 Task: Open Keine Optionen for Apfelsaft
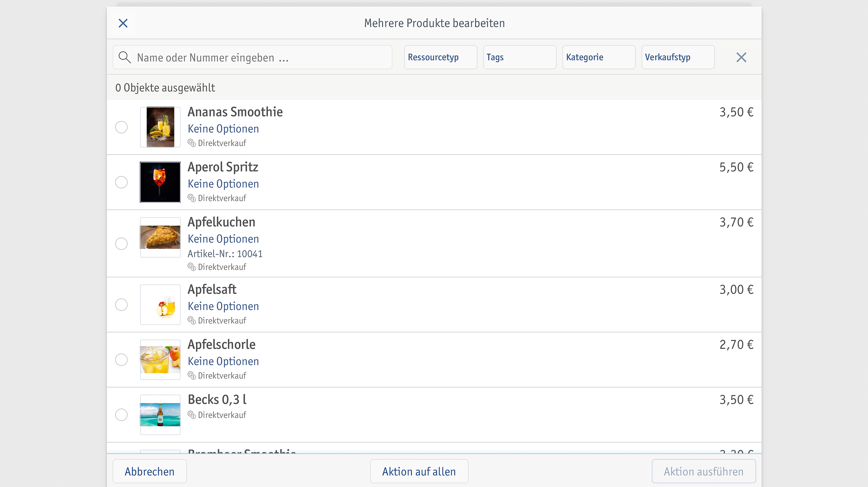pos(223,306)
